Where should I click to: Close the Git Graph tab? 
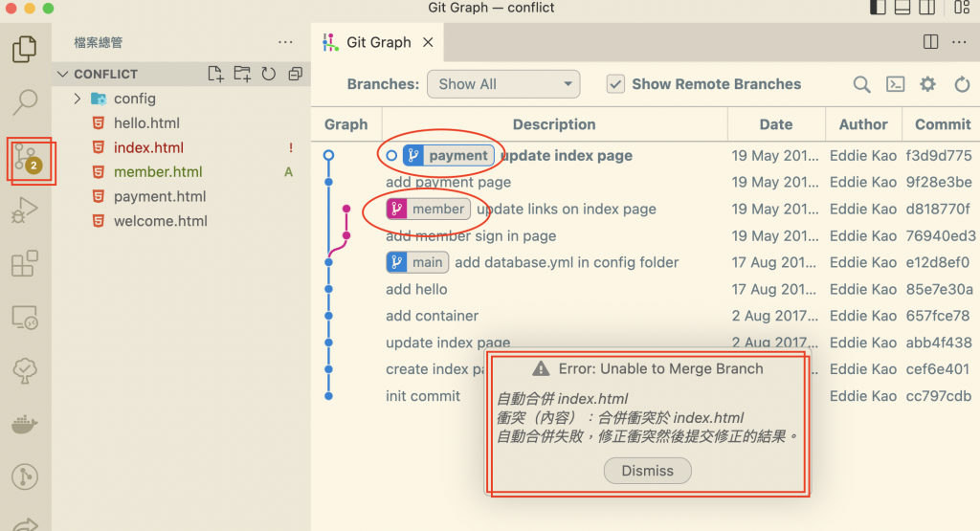tap(428, 42)
